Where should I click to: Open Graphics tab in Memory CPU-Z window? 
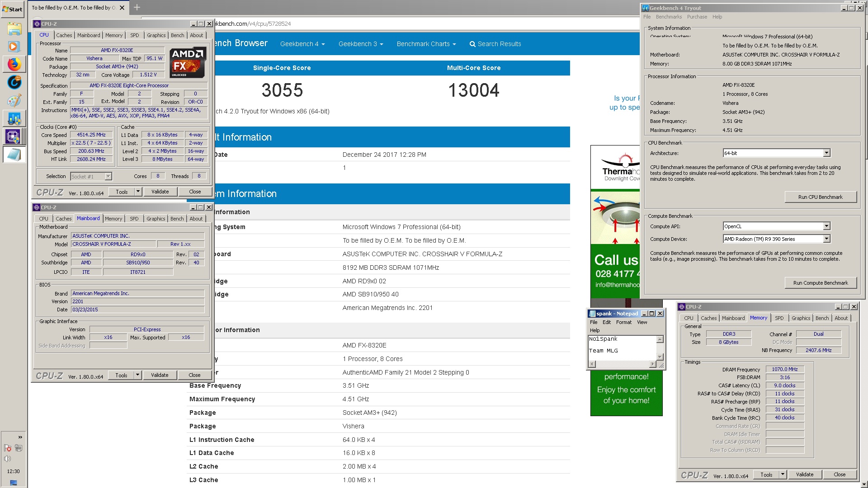coord(801,318)
